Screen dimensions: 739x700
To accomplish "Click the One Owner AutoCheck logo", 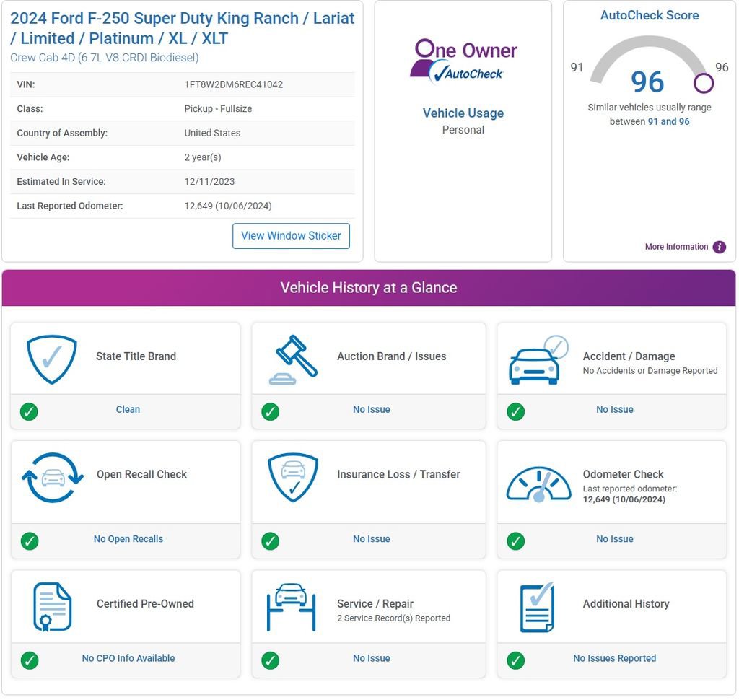I will (x=463, y=61).
